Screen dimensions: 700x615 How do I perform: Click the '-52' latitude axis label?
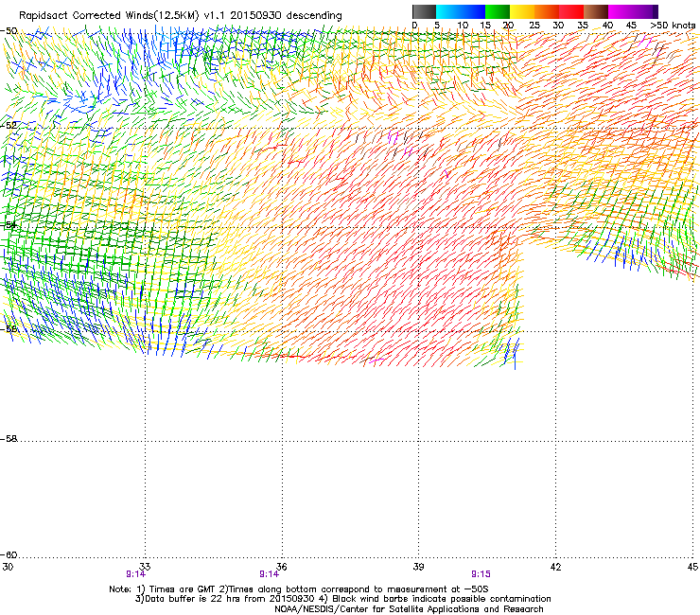click(9, 125)
